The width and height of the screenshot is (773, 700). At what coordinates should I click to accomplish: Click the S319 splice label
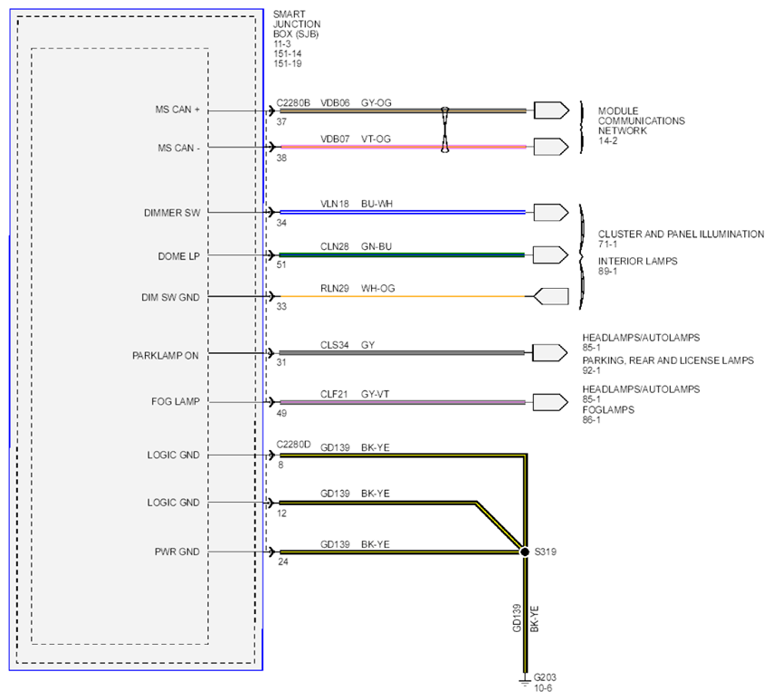click(546, 551)
